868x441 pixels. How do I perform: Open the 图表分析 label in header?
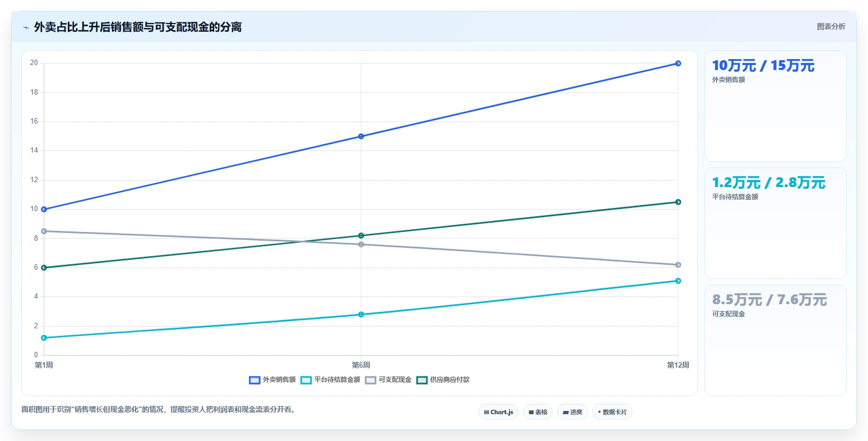(831, 26)
